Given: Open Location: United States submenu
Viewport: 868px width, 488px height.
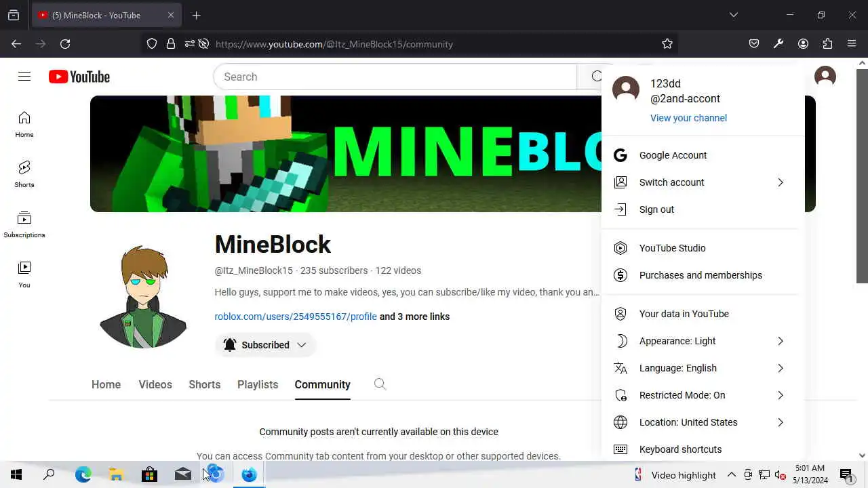Looking at the screenshot, I should [x=699, y=422].
